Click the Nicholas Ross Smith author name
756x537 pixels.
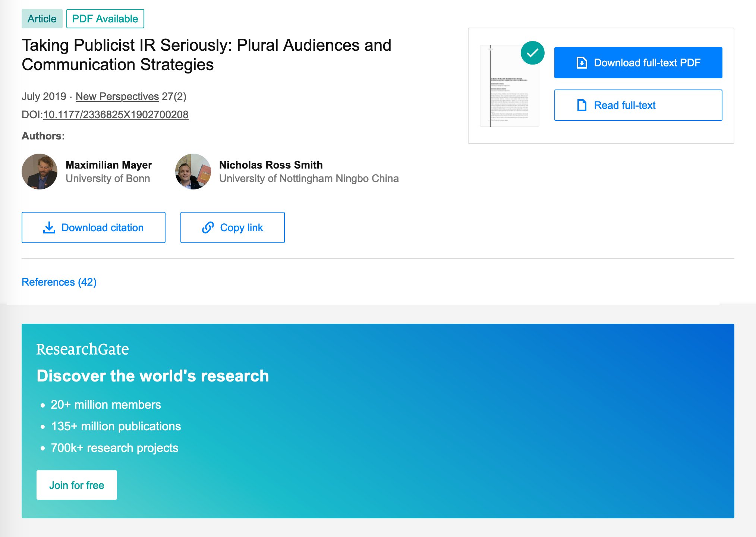[x=271, y=165]
